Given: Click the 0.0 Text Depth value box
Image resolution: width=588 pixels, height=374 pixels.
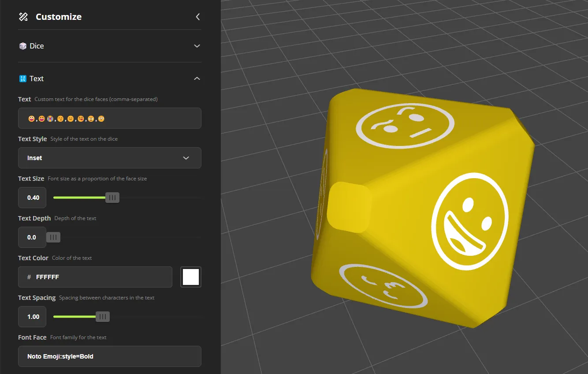Looking at the screenshot, I should 32,237.
